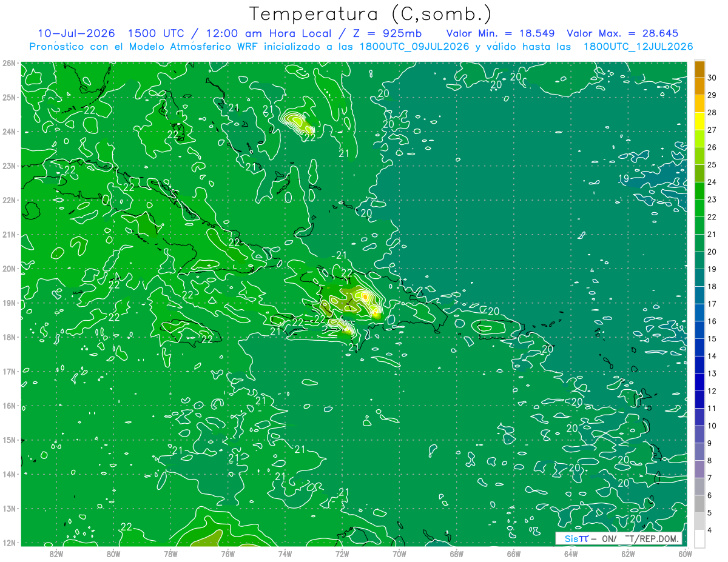Click the latitude label '12N'

[8, 543]
